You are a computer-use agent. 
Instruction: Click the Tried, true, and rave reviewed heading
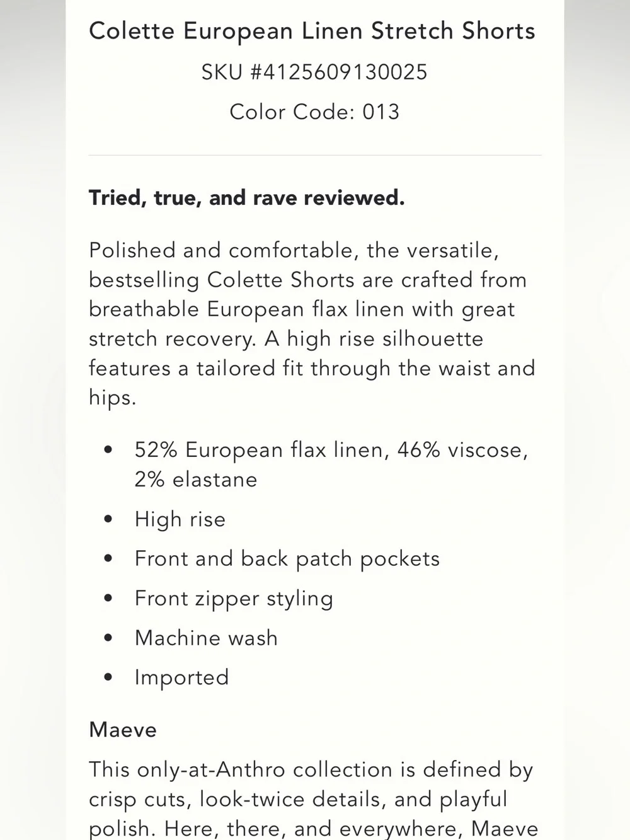[x=246, y=198]
